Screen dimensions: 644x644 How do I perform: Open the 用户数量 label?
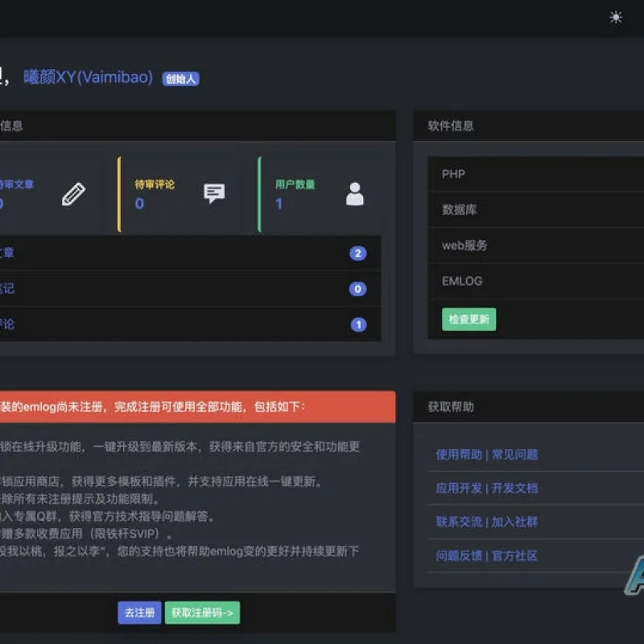coord(295,184)
